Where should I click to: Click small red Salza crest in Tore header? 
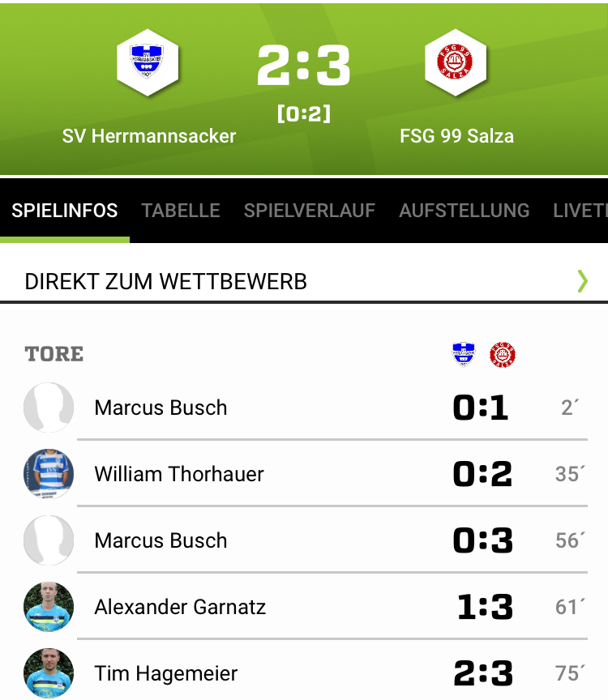(503, 355)
